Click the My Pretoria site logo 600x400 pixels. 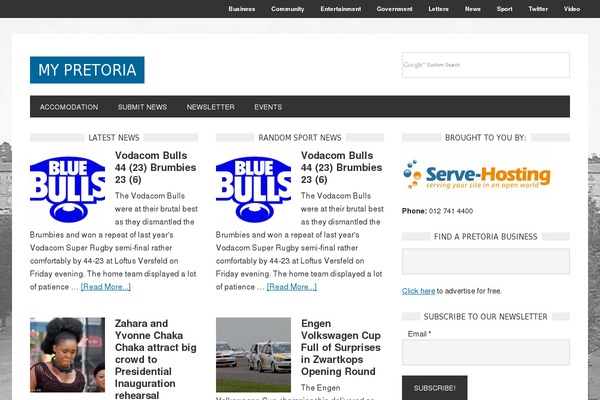87,70
